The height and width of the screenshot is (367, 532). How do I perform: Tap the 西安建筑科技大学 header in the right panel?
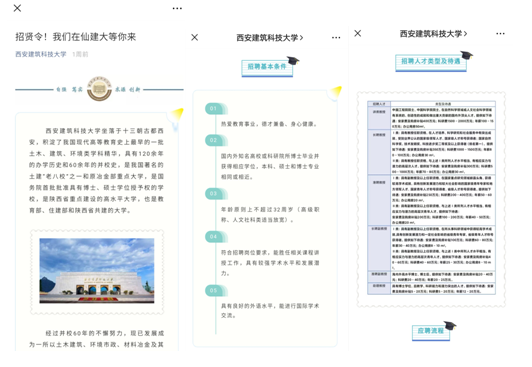pyautogui.click(x=433, y=34)
